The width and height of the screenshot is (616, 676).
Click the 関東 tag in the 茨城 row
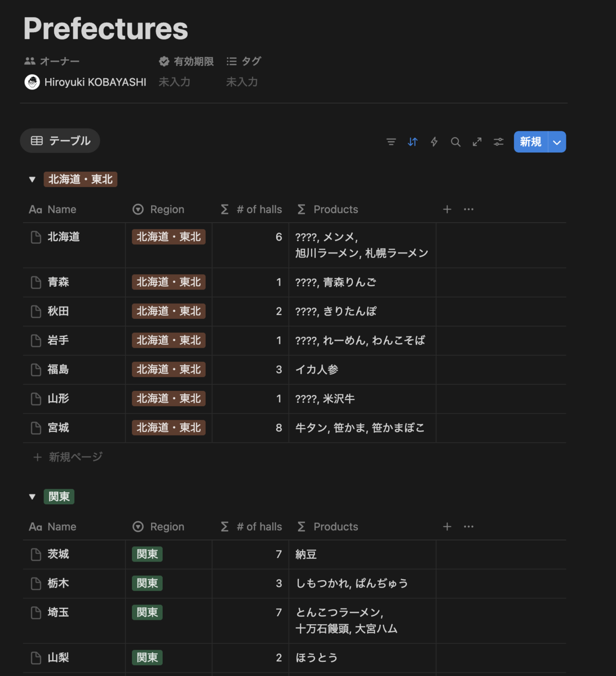pyautogui.click(x=147, y=554)
